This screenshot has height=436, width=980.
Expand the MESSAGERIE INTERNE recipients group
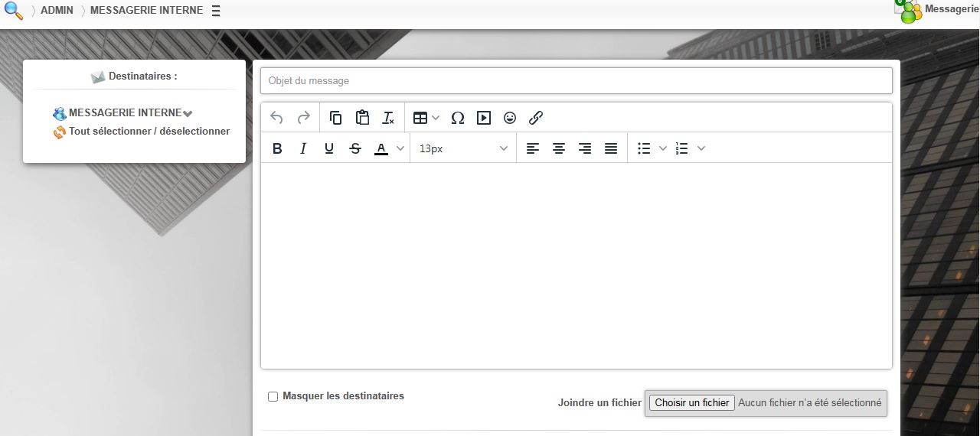coord(188,113)
